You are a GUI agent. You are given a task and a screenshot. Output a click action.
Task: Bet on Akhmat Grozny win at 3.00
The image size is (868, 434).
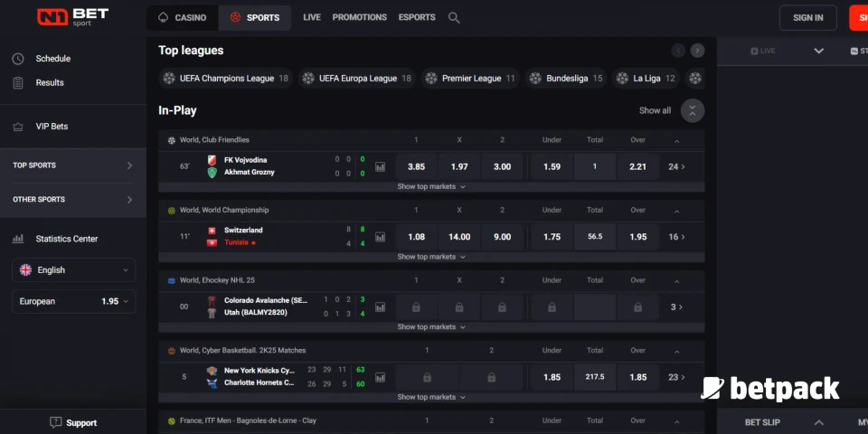click(502, 166)
